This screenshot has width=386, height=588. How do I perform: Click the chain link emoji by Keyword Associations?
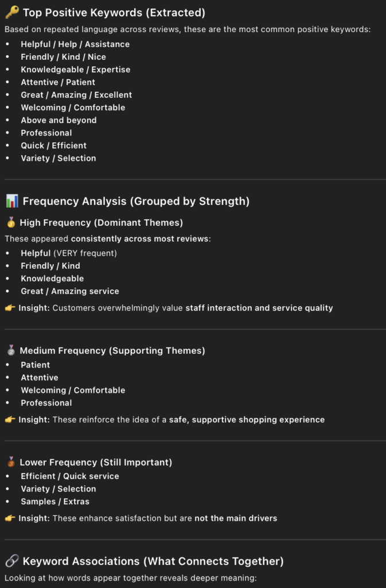11,561
